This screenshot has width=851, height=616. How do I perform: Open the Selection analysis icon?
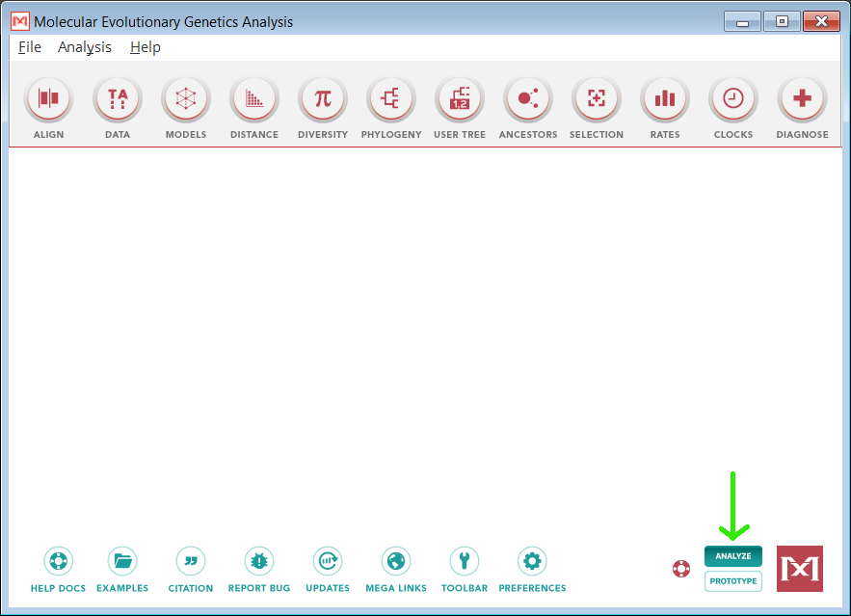pyautogui.click(x=596, y=99)
